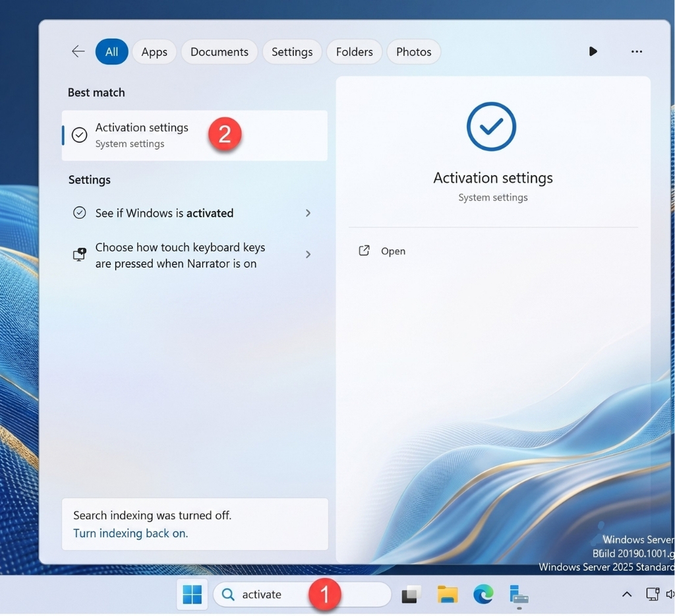Click Open in the preview pane
This screenshot has height=616, width=675.
pos(393,251)
